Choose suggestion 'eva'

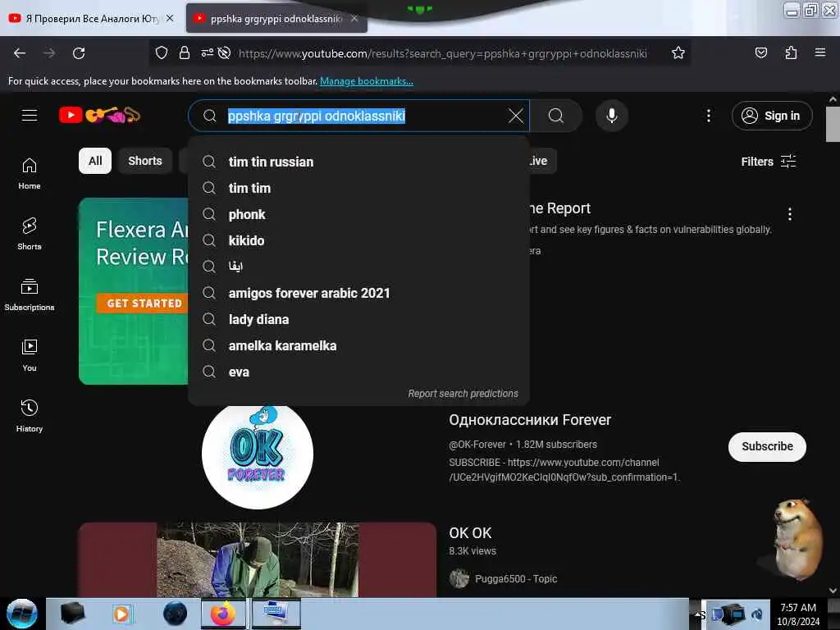(x=359, y=372)
